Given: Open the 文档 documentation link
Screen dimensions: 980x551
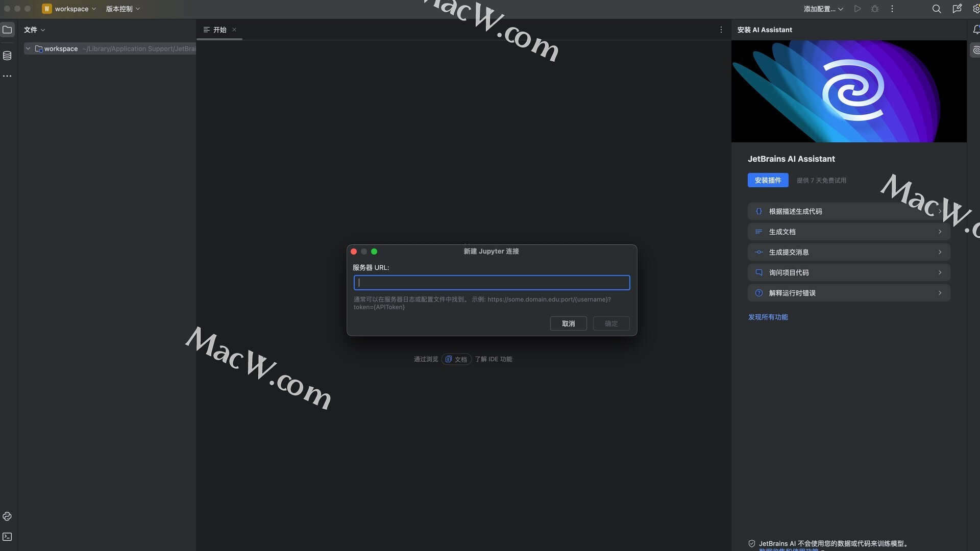Looking at the screenshot, I should (x=456, y=359).
